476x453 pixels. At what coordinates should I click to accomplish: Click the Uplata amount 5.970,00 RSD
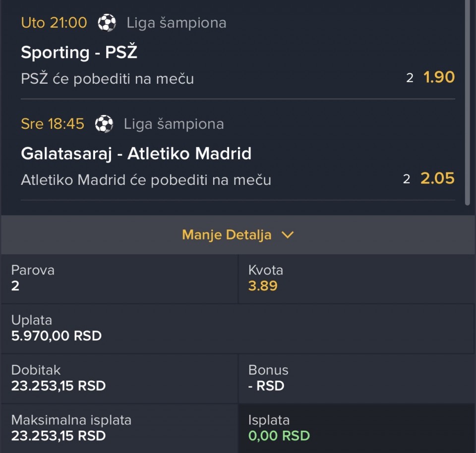click(57, 336)
